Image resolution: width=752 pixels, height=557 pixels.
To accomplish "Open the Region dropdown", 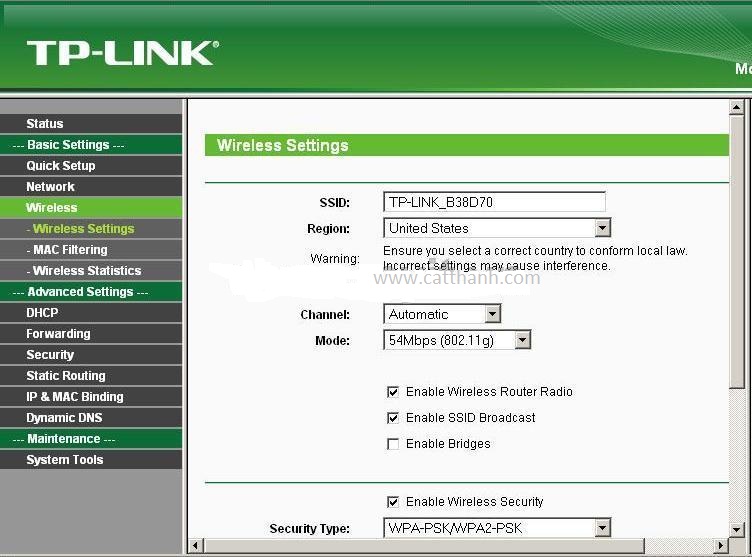I will point(497,228).
